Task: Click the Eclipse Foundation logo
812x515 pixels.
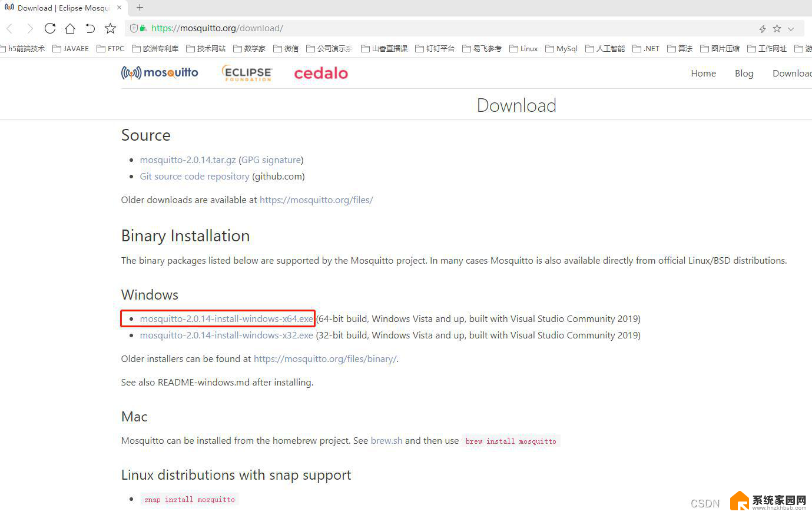Action: click(247, 73)
